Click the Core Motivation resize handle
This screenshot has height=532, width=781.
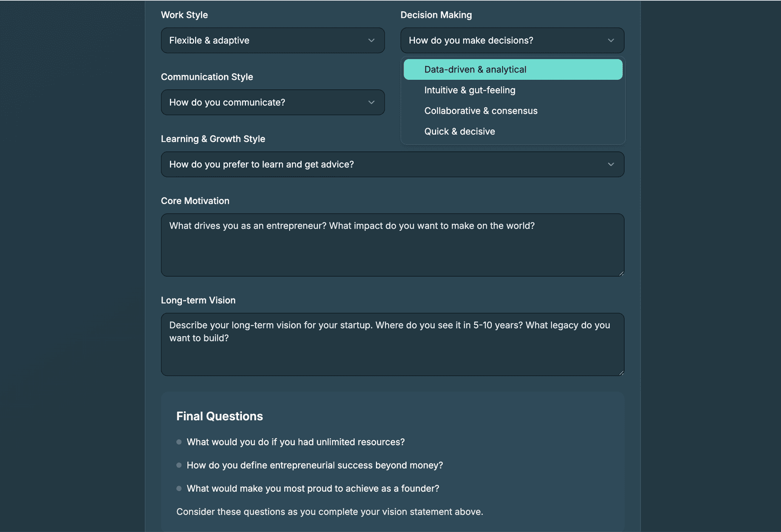pos(621,273)
